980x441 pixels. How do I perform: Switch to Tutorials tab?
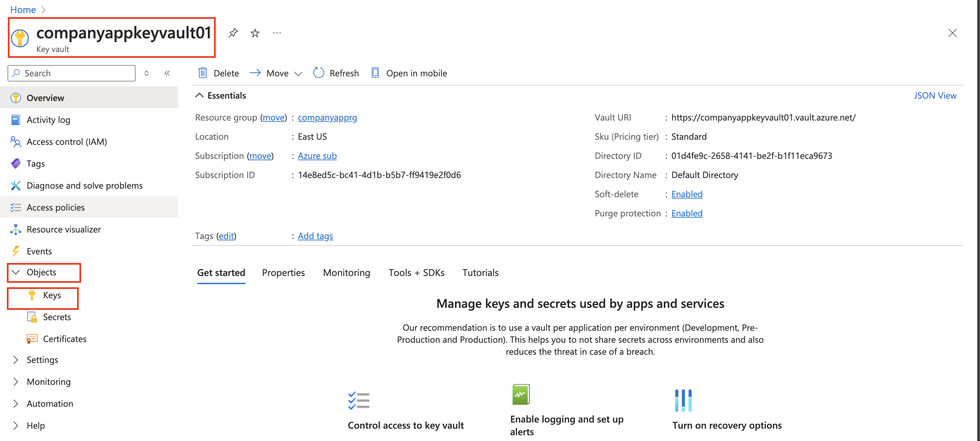[480, 273]
